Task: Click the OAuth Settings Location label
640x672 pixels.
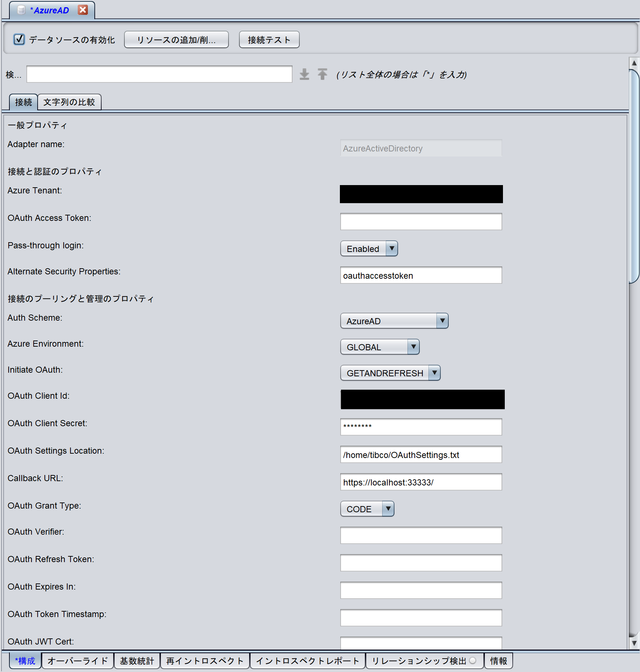Action: point(56,451)
